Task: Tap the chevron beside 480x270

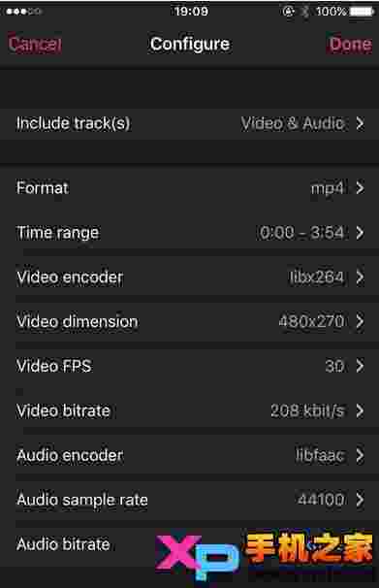Action: point(360,321)
